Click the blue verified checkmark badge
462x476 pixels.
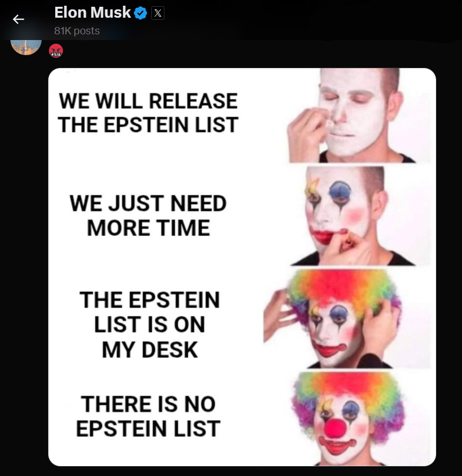(x=140, y=13)
